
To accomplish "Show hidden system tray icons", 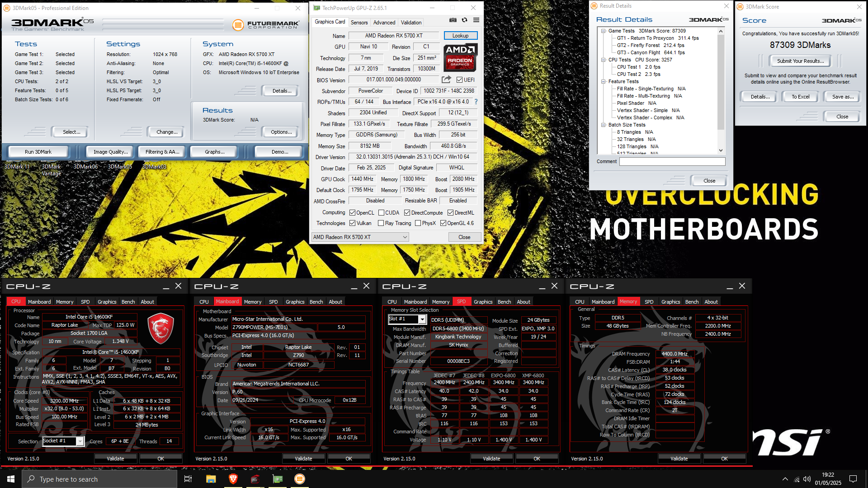I will coord(785,479).
